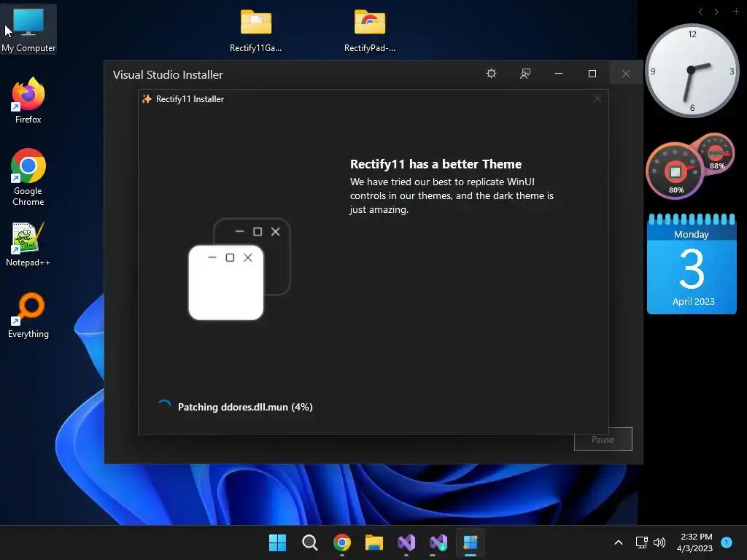Close the Rectify11 Installer dialog
747x560 pixels.
point(597,98)
